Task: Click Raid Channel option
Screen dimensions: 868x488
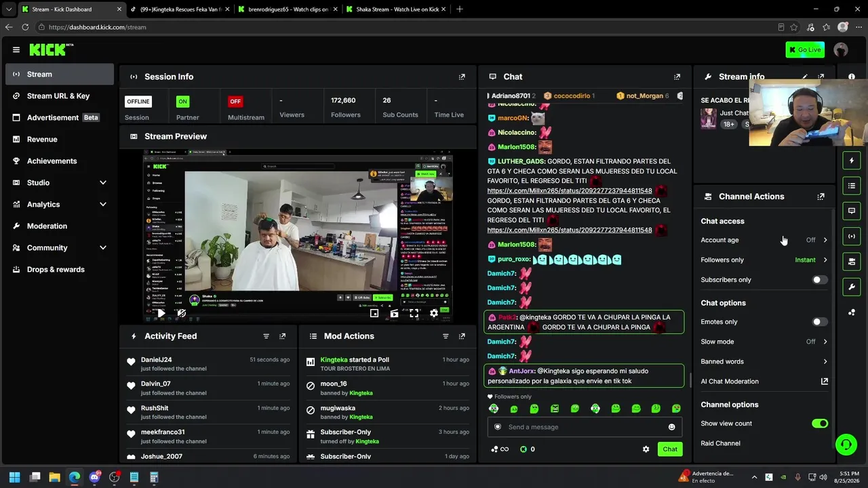Action: pyautogui.click(x=720, y=443)
